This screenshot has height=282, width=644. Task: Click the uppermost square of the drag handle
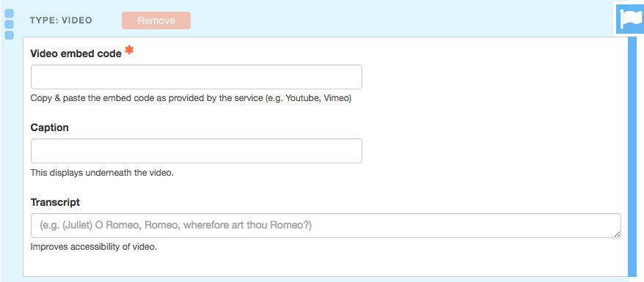click(x=9, y=14)
